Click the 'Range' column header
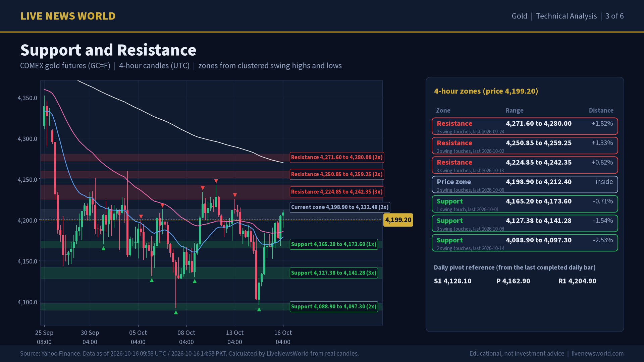644x362 pixels. click(515, 111)
